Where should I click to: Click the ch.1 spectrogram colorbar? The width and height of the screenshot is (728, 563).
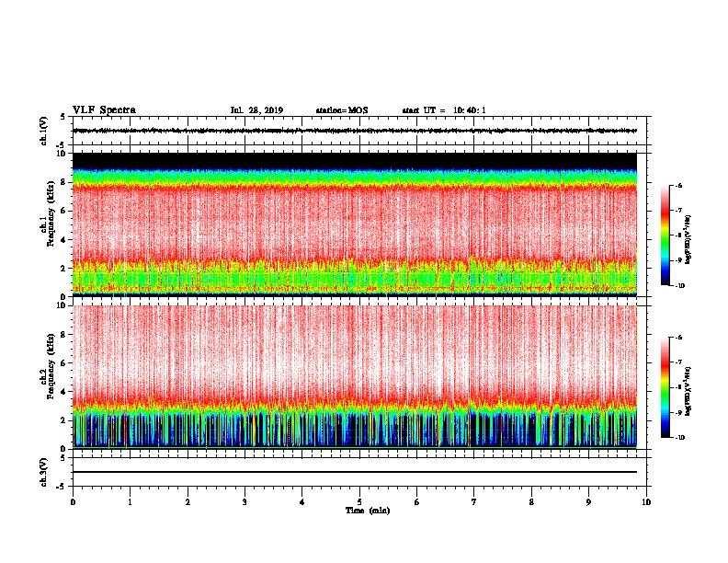point(665,236)
